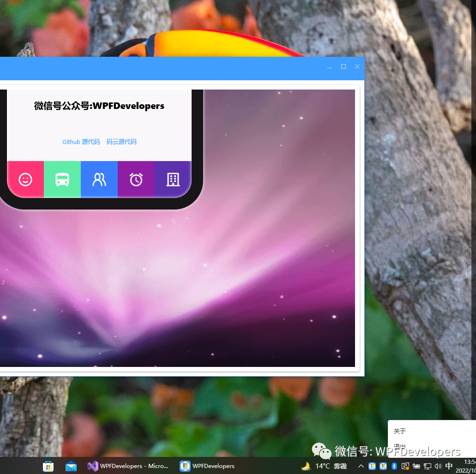Activate the WPFDevelopers app taskbar button
This screenshot has height=474, width=476.
[x=208, y=466]
